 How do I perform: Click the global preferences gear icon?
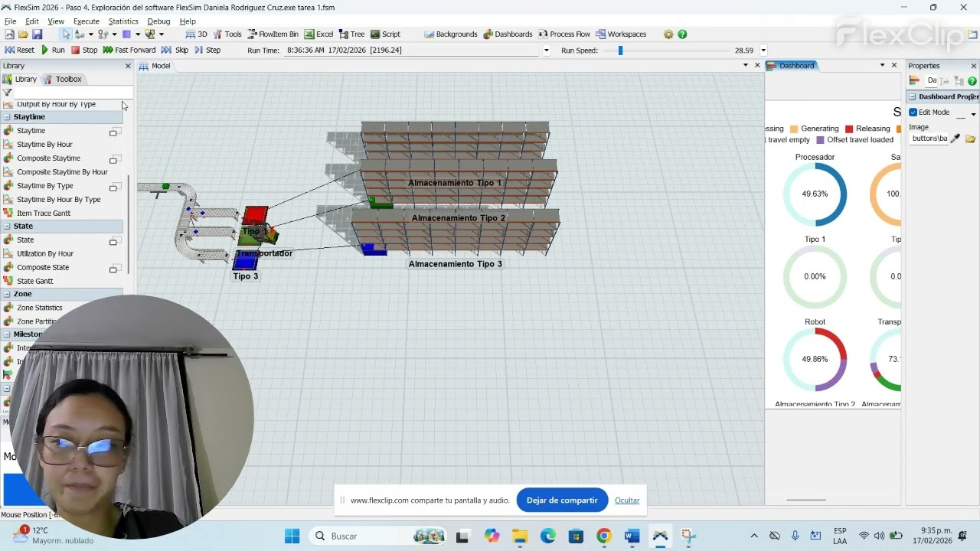click(x=668, y=34)
